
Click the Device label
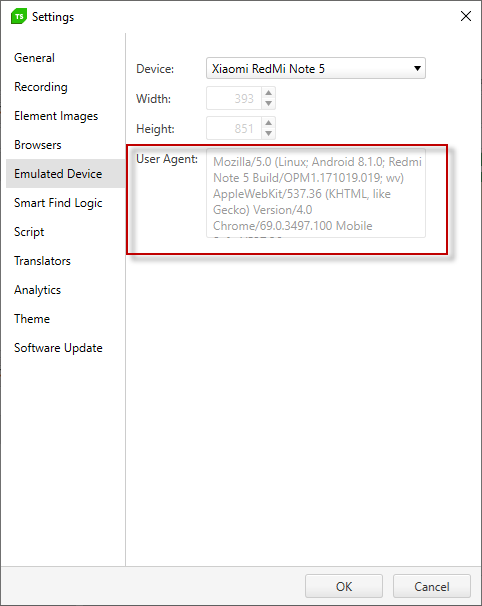point(155,69)
